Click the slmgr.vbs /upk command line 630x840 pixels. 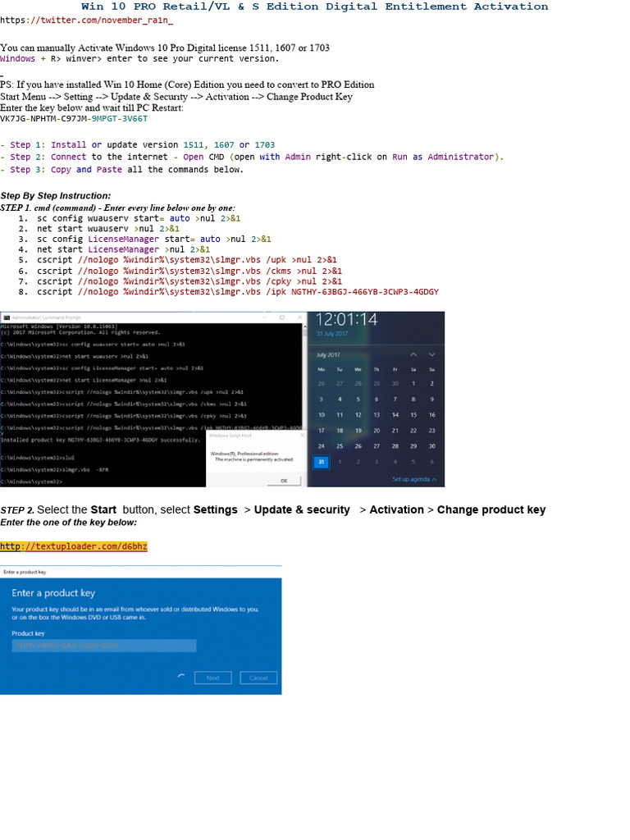[187, 260]
